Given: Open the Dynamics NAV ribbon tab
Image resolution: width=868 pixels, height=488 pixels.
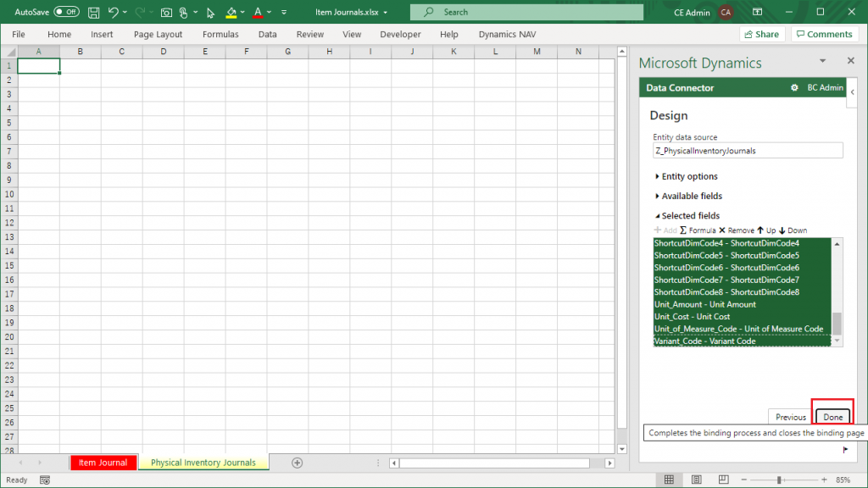Looking at the screenshot, I should pyautogui.click(x=507, y=34).
